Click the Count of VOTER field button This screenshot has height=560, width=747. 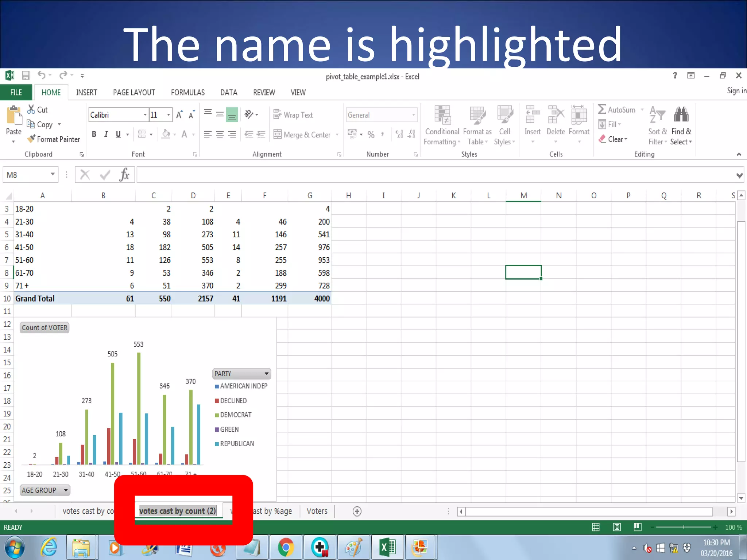(x=44, y=327)
